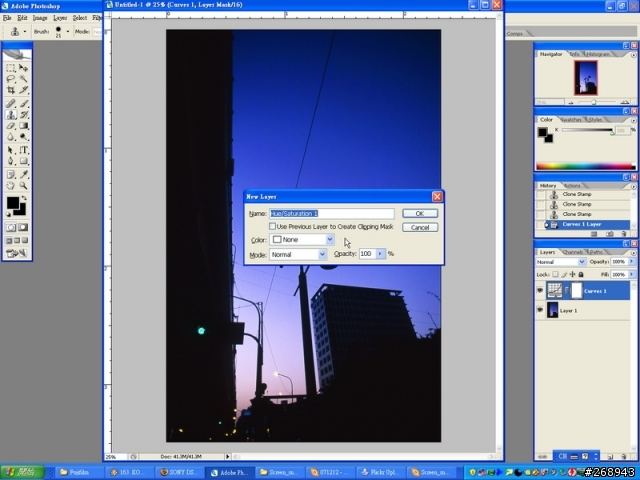Image resolution: width=640 pixels, height=480 pixels.
Task: Open Layers panel Opacity arrow
Action: point(632,261)
